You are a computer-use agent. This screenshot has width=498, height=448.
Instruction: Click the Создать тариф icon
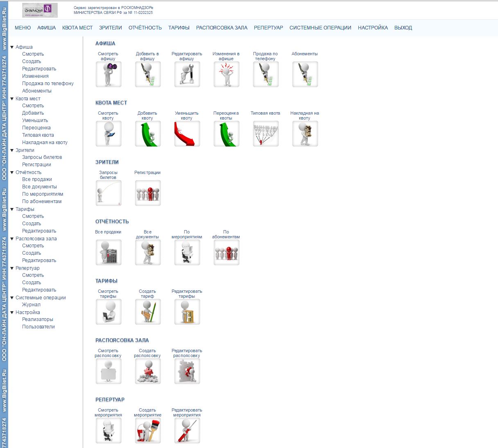[x=148, y=312]
